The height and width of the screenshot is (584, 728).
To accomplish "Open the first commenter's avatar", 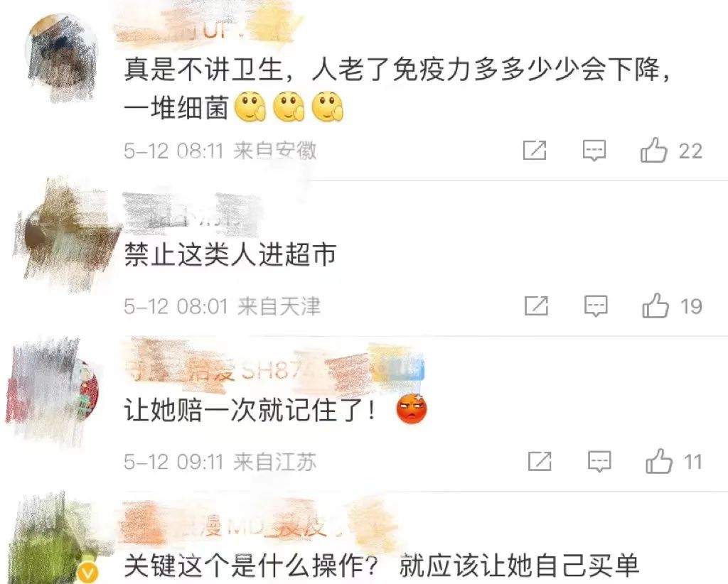I will click(61, 58).
